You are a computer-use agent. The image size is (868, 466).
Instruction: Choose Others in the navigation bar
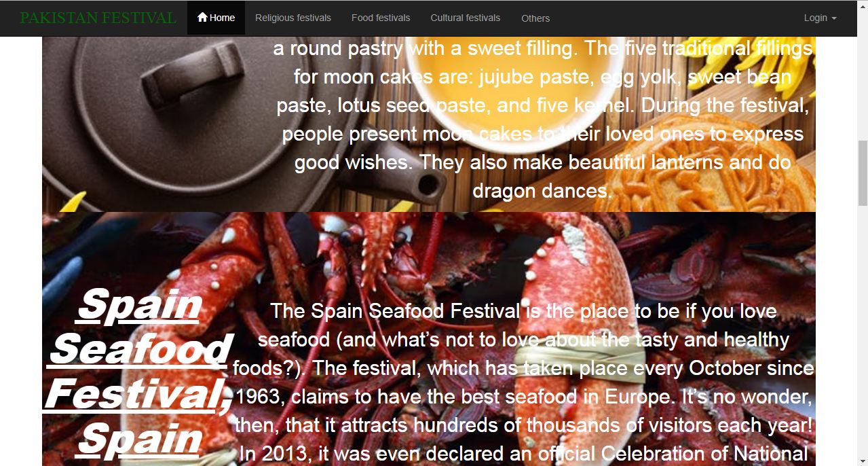click(535, 18)
